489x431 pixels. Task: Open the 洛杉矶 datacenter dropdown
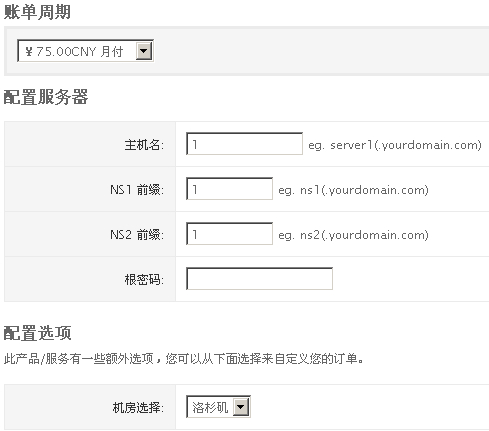[x=218, y=407]
